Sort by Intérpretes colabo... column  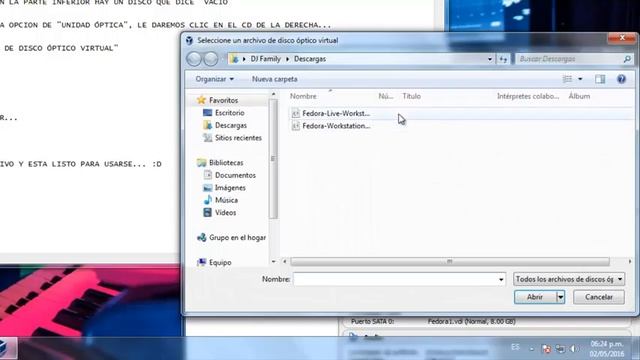(528, 96)
